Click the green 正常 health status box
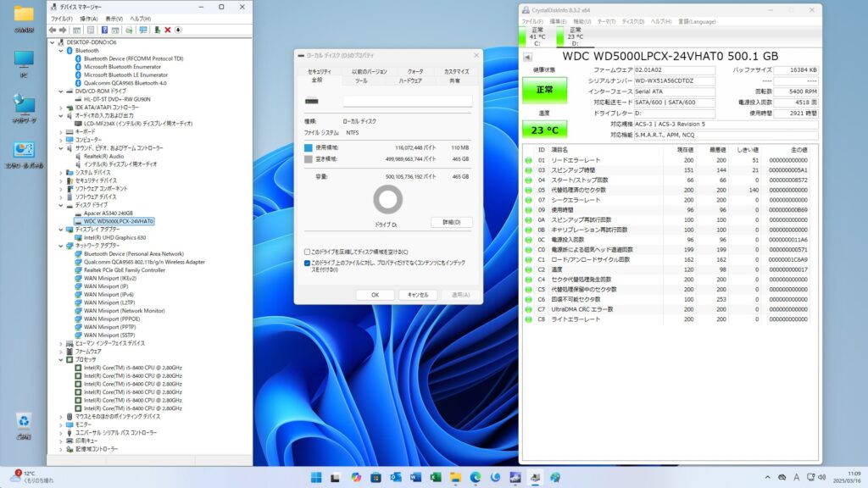The width and height of the screenshot is (868, 488). click(546, 89)
